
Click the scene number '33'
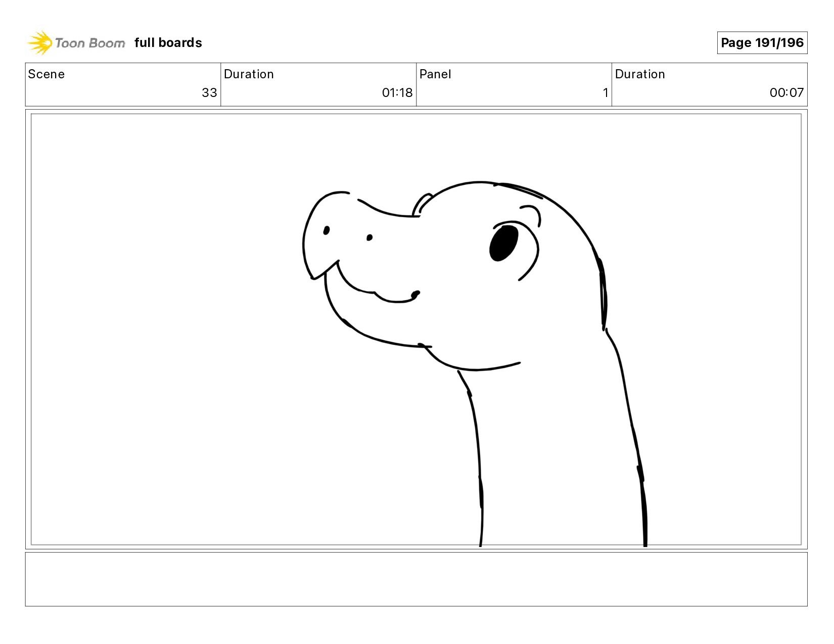click(209, 93)
